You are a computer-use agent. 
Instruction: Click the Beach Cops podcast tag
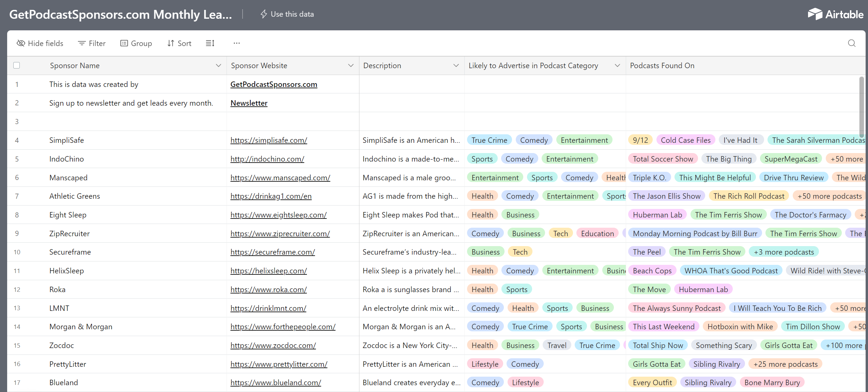tap(652, 271)
